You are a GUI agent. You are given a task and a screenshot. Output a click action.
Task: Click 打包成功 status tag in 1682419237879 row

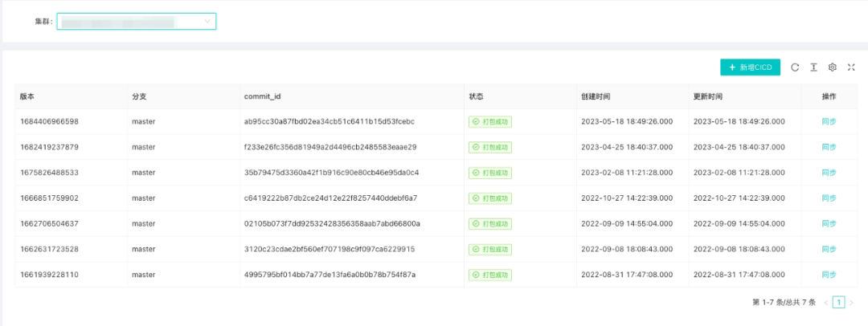click(490, 147)
